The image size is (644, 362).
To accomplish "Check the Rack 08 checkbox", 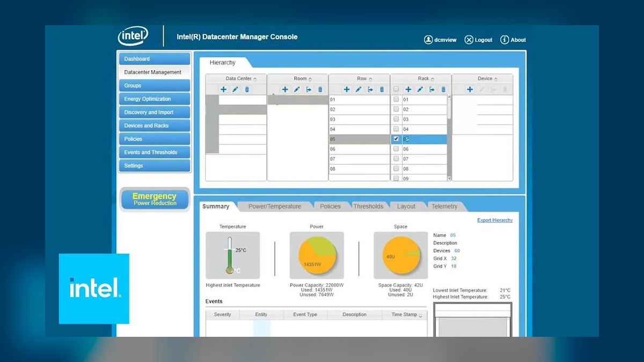I will click(x=396, y=169).
